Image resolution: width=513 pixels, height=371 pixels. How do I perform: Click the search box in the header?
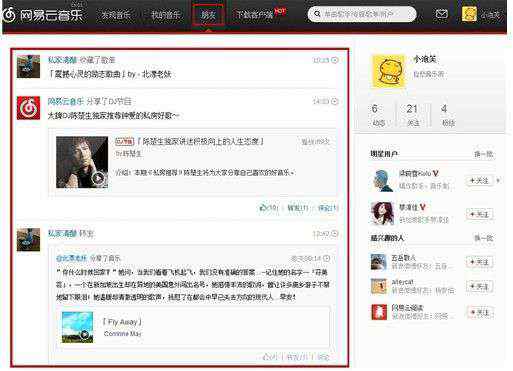(x=362, y=14)
